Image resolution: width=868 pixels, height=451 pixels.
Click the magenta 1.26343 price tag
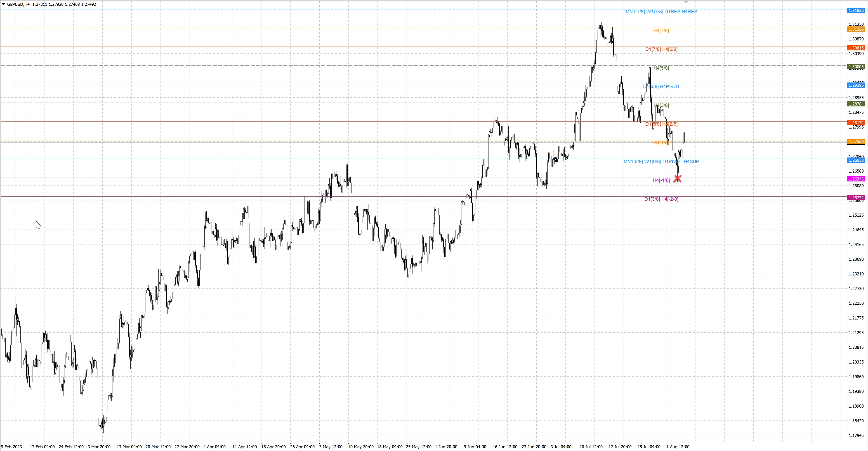tap(856, 179)
